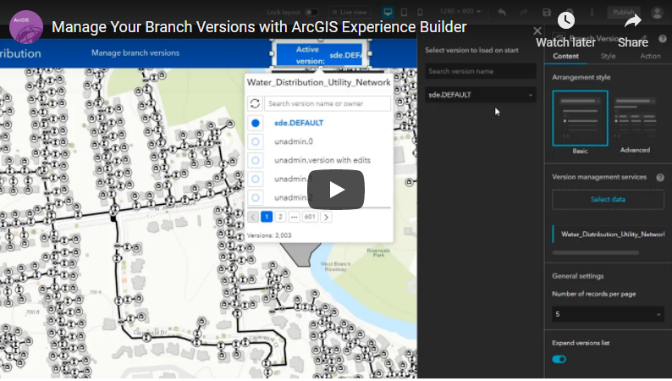Click the unadmin.version with edits name
This screenshot has height=381, width=672.
point(322,160)
